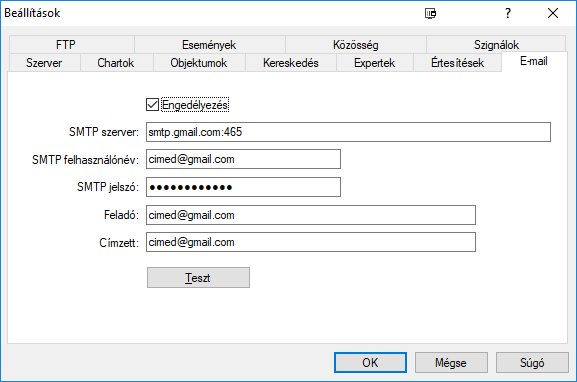
Task: Send a test email with Teszt
Action: (198, 277)
